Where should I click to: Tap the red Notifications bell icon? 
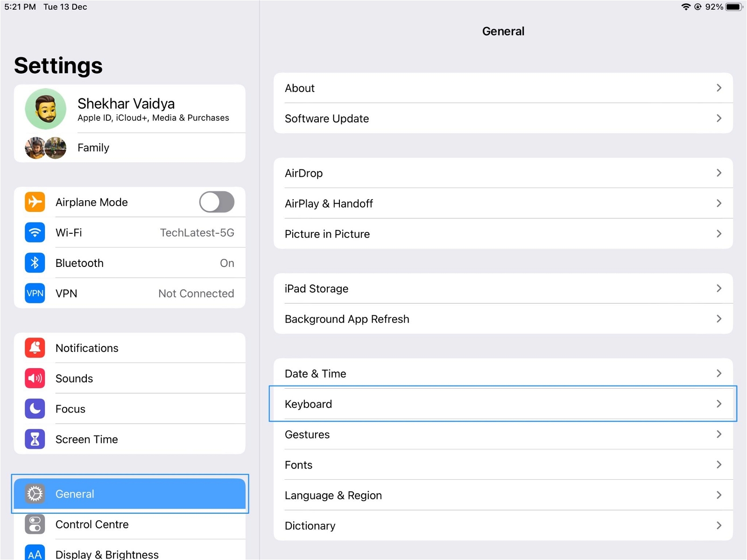click(x=35, y=348)
